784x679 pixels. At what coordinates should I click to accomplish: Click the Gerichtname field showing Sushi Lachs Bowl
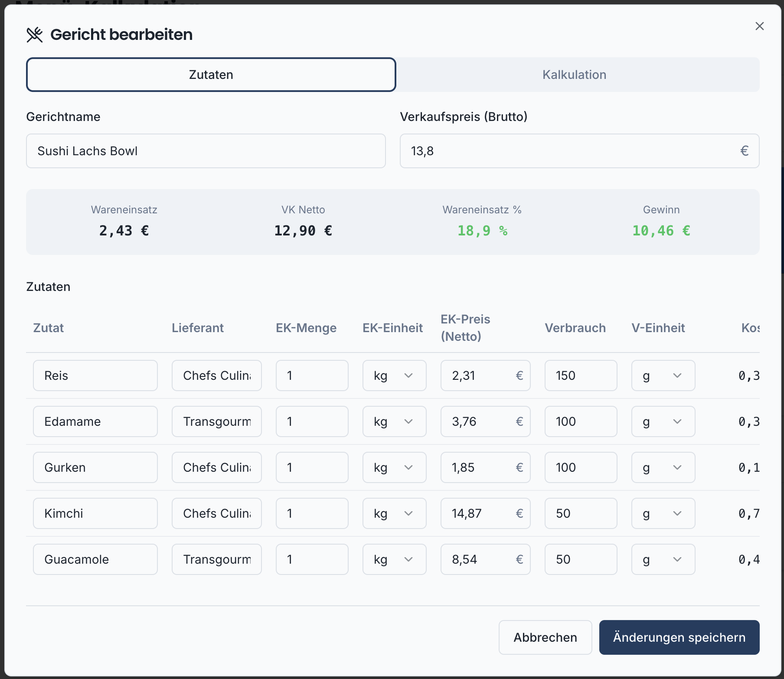pos(206,151)
